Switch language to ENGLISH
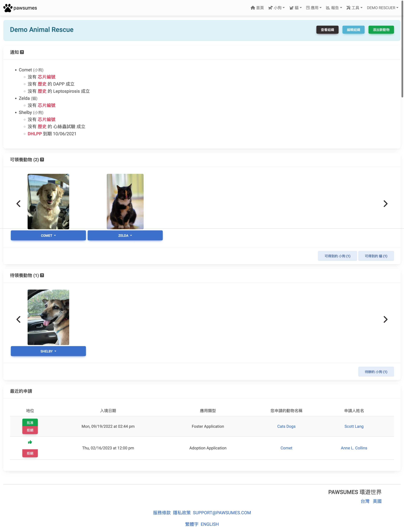 tap(210, 524)
